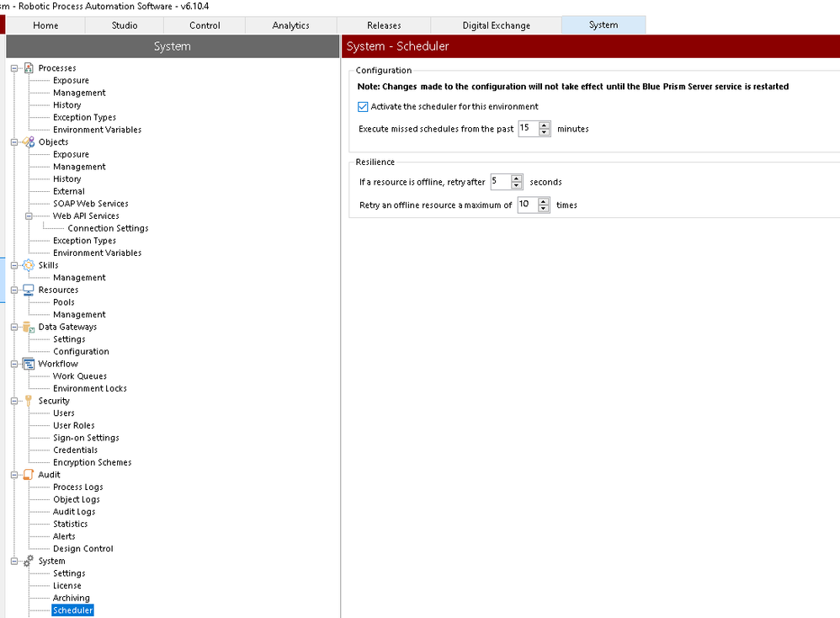Open Management under Skills

tap(79, 278)
